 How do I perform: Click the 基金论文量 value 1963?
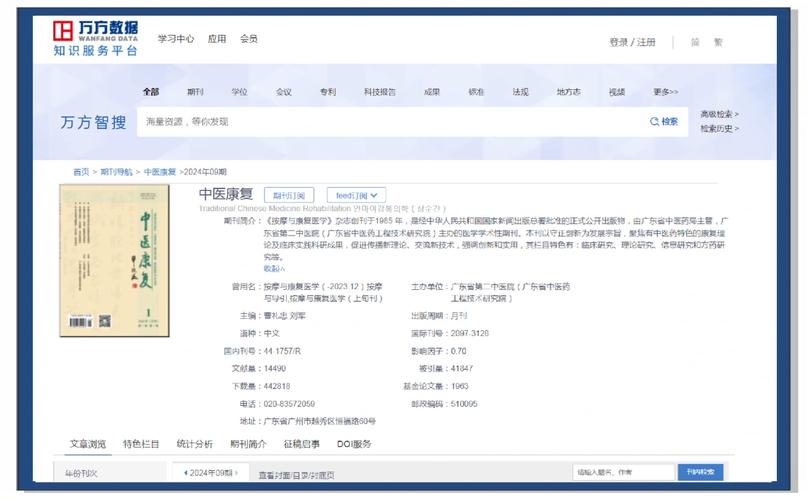(x=460, y=386)
